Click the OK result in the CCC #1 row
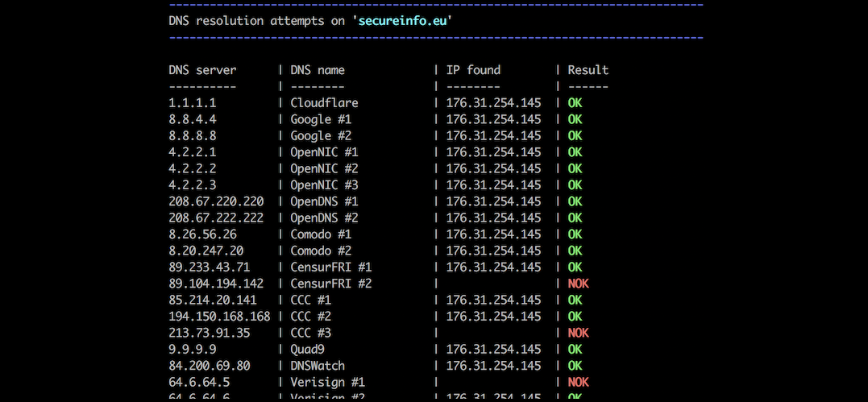Image resolution: width=868 pixels, height=402 pixels. (575, 300)
